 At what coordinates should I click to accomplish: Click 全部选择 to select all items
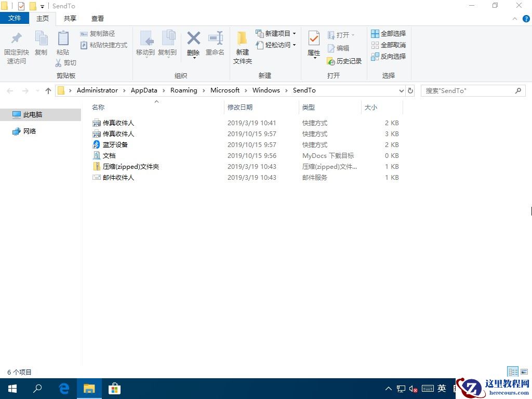389,33
